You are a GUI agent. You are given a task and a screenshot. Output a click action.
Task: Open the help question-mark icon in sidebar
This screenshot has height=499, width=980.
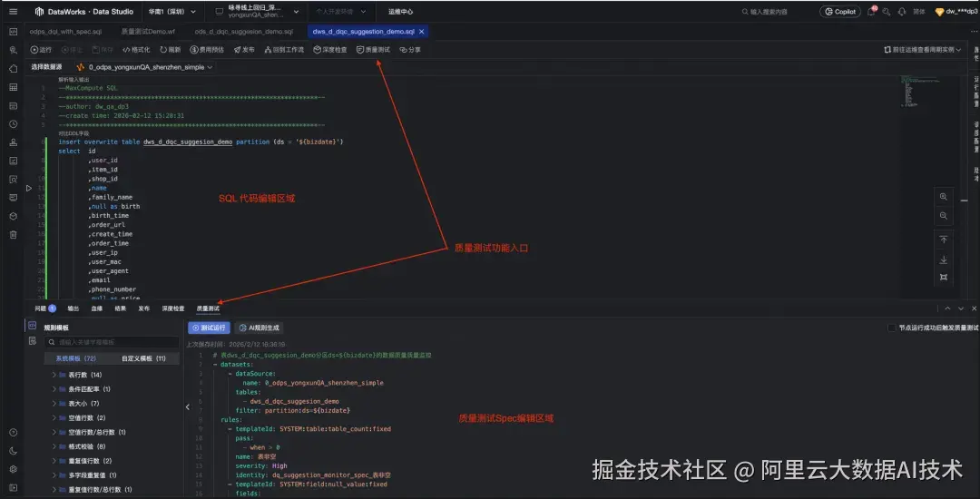click(13, 432)
